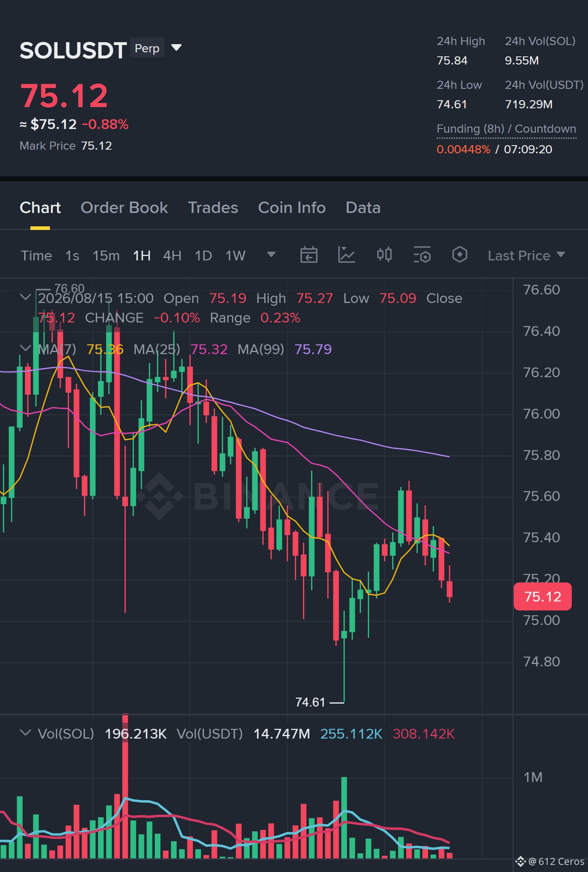Click the MA(7) value 75.36
588x872 pixels.
pos(105,349)
